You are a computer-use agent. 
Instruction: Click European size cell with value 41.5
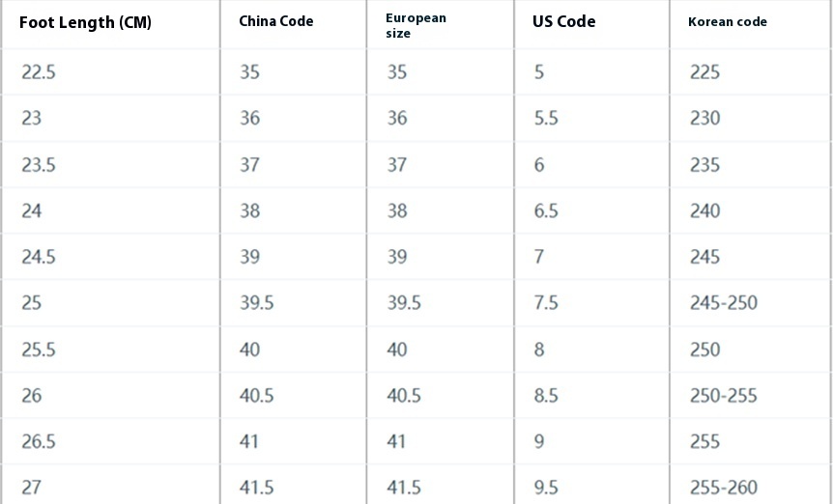point(404,488)
